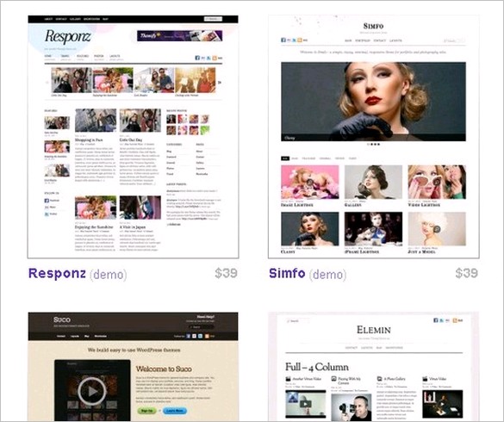
Task: Open 'A Visit in Japan' post in Responz preview
Action: [133, 227]
